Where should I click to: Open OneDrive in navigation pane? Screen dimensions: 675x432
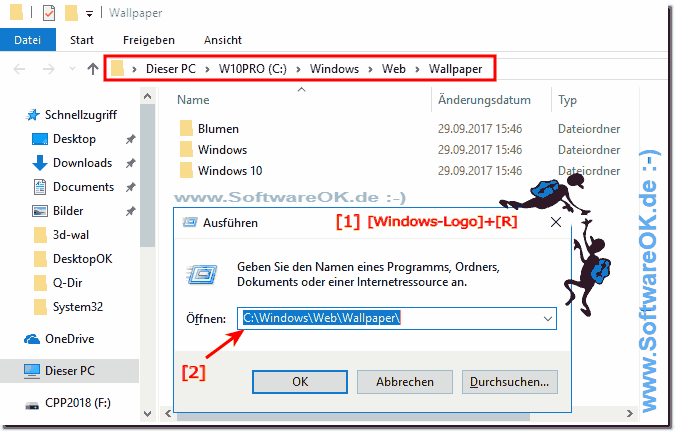coord(70,339)
